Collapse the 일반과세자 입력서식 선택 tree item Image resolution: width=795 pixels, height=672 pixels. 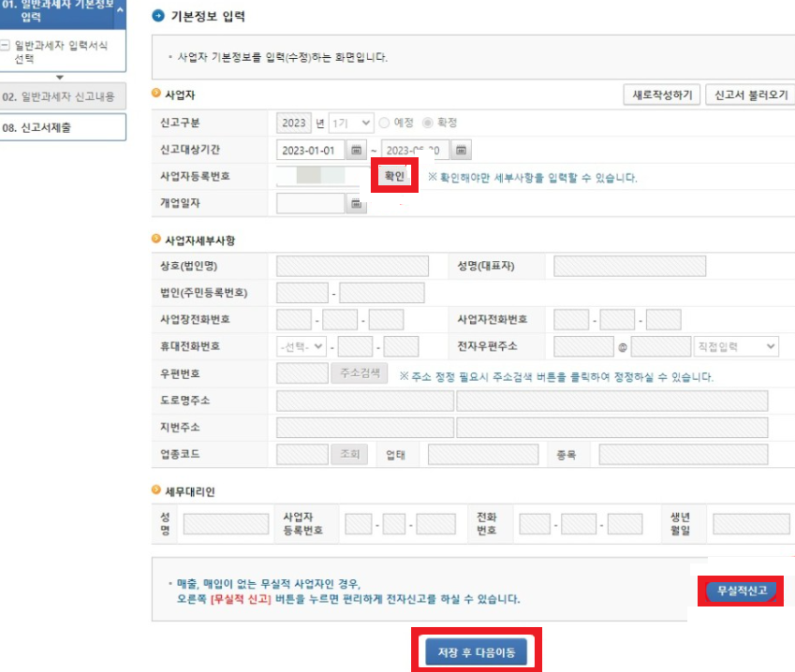click(6, 46)
